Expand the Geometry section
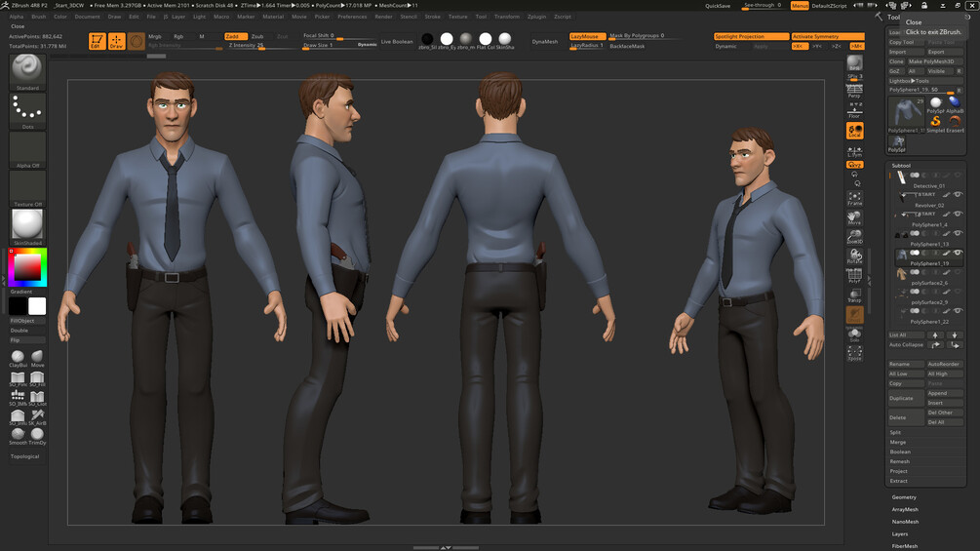This screenshot has height=551, width=980. point(904,497)
